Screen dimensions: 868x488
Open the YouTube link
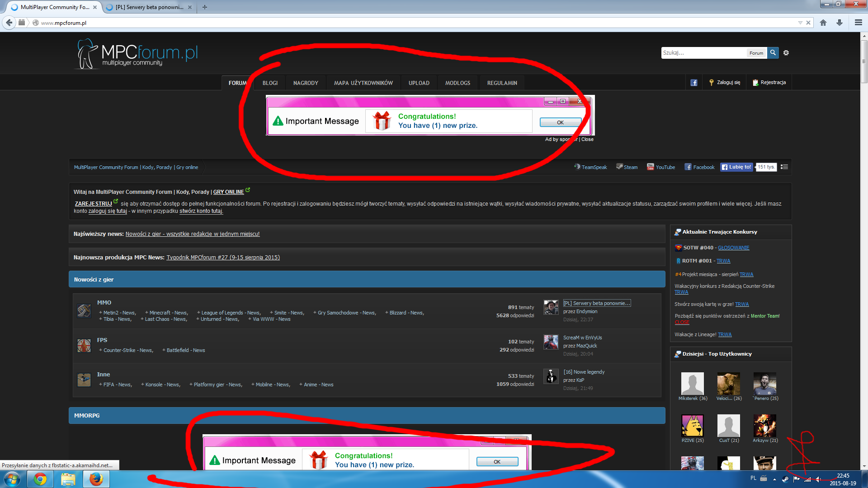tap(661, 167)
